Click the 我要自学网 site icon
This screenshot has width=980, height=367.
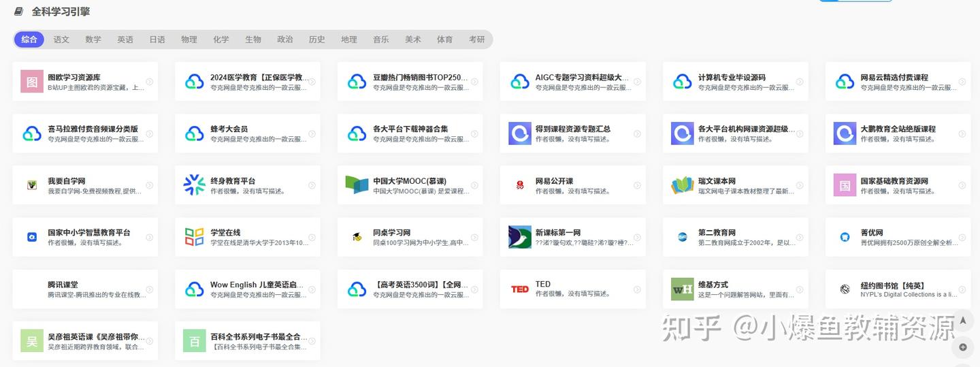click(32, 185)
